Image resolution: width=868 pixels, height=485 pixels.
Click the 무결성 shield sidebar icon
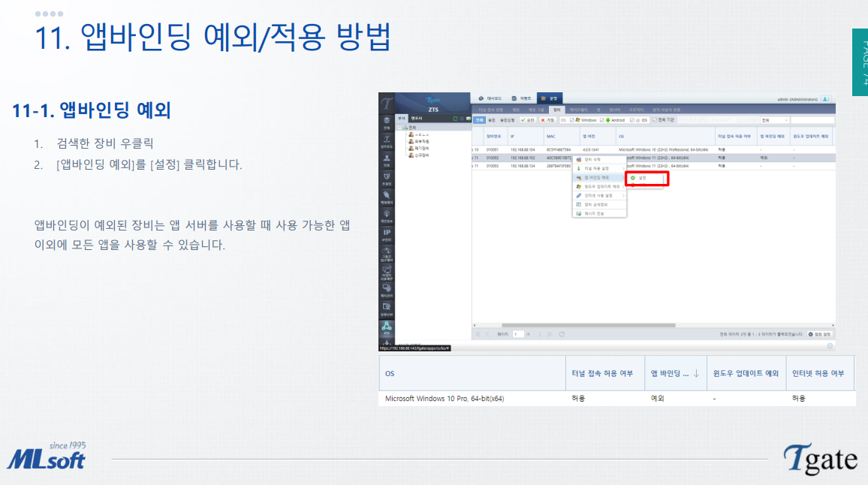click(x=386, y=178)
